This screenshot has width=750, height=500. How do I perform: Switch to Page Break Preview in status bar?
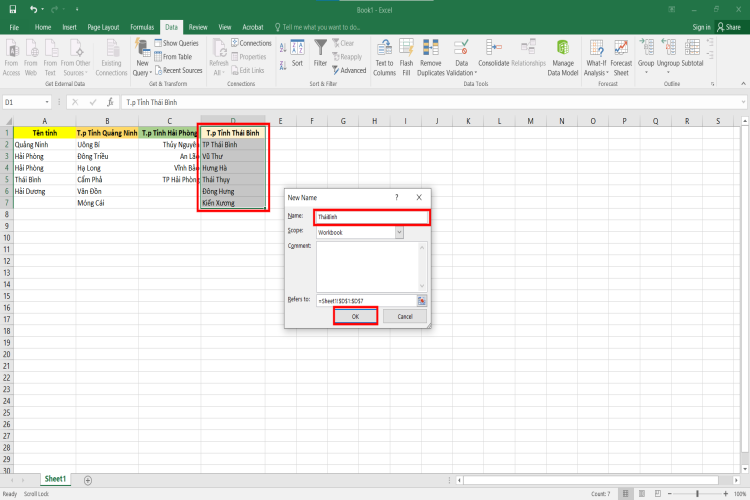pos(658,494)
